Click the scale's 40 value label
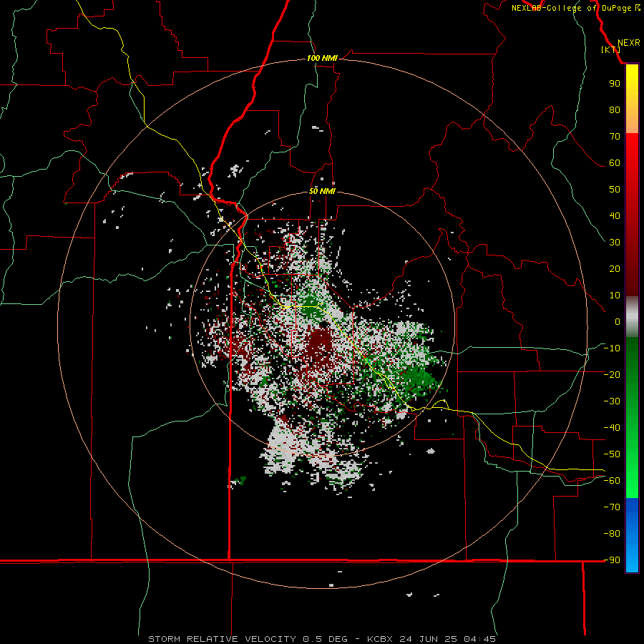 (615, 216)
